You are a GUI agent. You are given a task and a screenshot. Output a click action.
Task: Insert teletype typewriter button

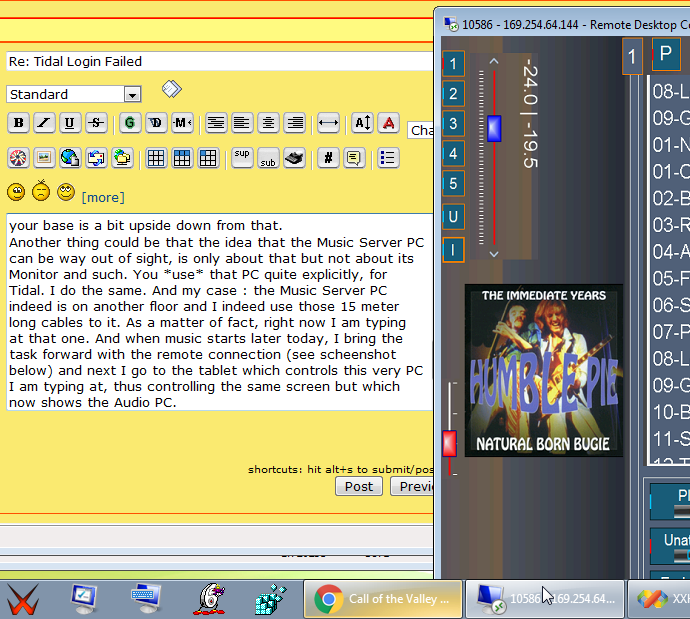[x=294, y=158]
